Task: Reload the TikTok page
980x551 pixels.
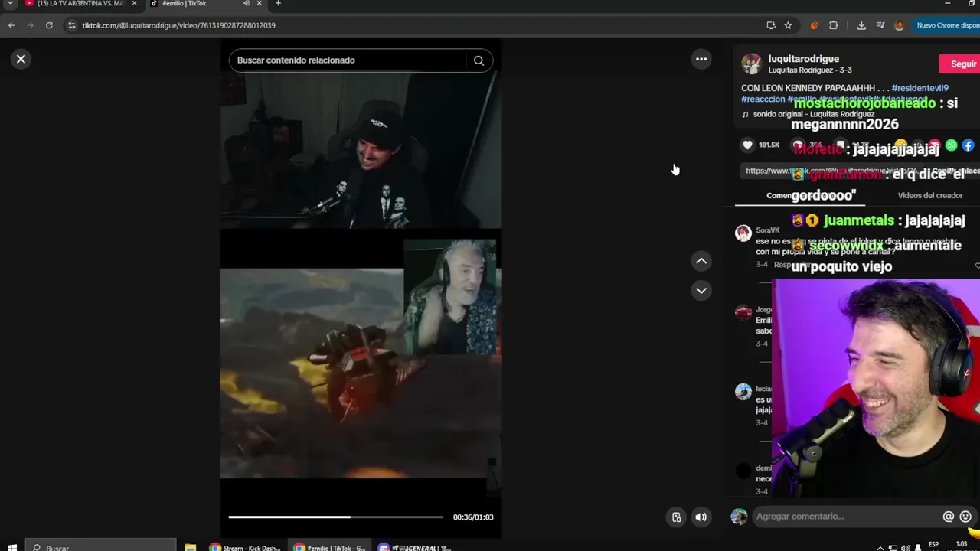Action: click(x=49, y=25)
